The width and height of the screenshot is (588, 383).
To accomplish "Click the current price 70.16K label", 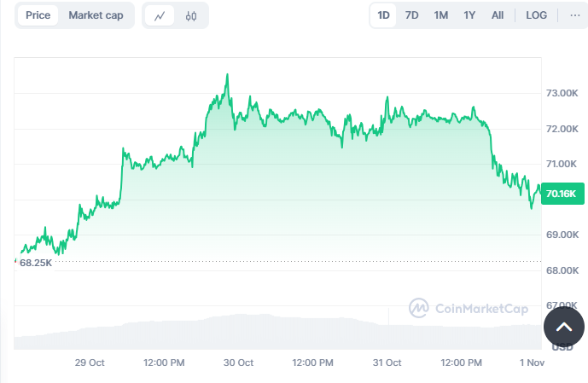I will pyautogui.click(x=562, y=194).
